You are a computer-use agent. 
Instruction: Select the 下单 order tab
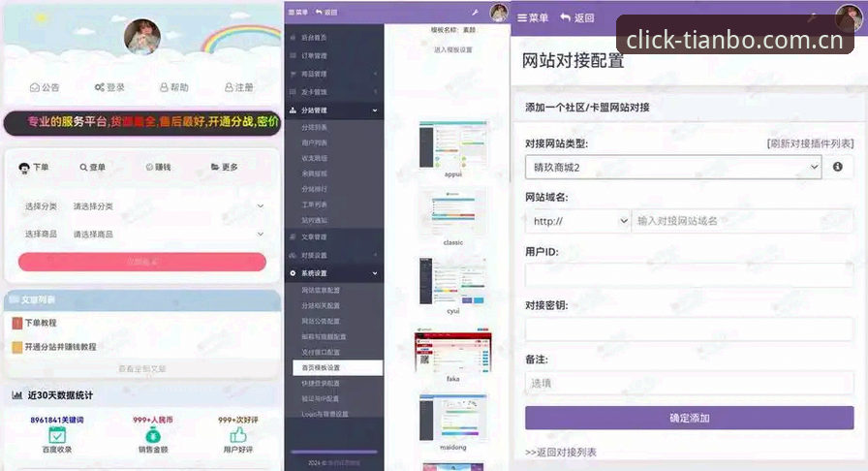click(x=34, y=168)
